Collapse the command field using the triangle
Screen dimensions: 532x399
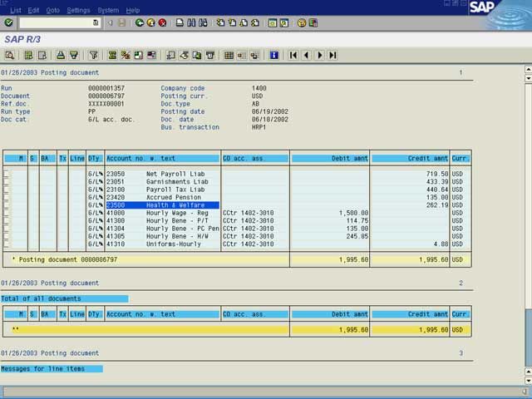click(x=110, y=22)
